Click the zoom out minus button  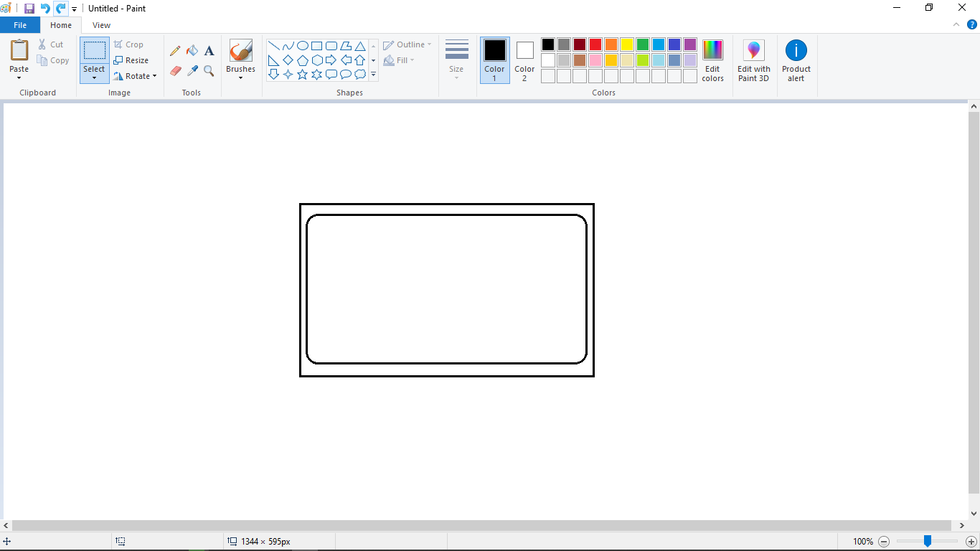point(884,542)
